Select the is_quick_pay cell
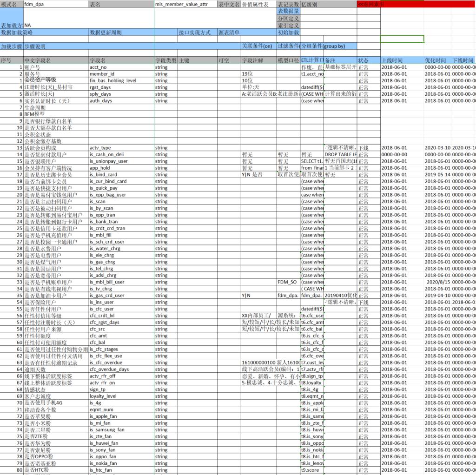The height and width of the screenshot is (475, 476). coord(122,188)
